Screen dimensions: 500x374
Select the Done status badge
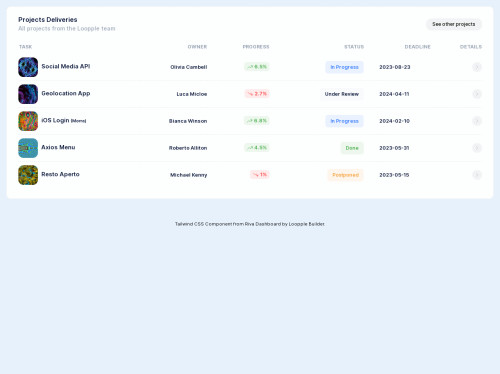pos(352,148)
